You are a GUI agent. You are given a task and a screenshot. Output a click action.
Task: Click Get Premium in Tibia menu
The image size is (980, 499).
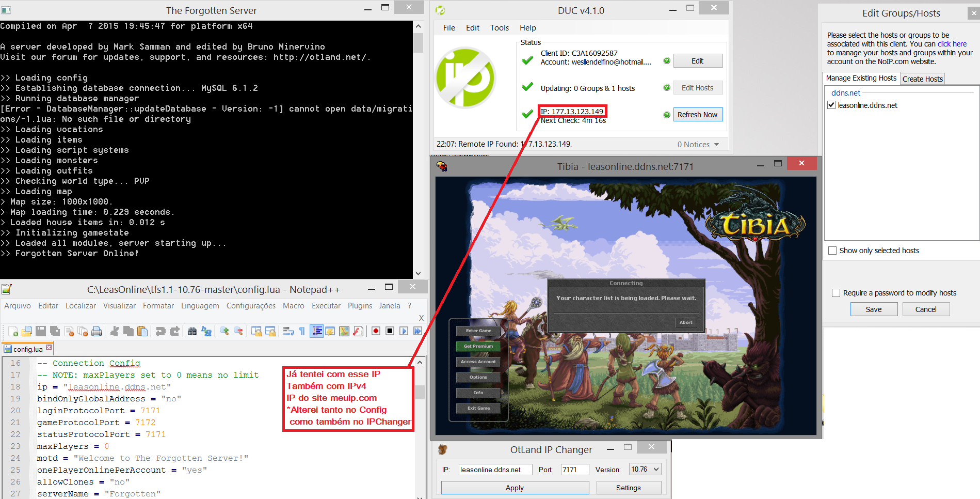[478, 346]
